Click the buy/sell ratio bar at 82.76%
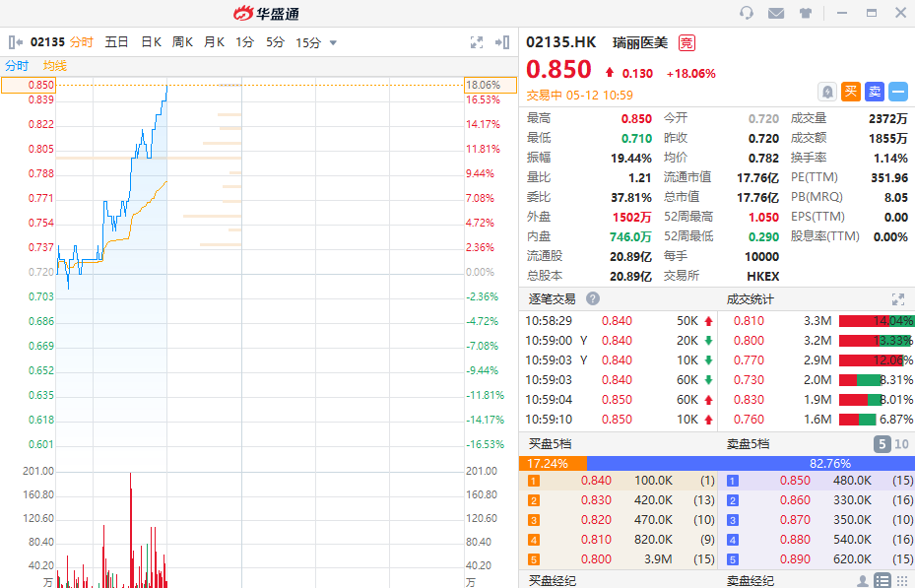 click(750, 463)
